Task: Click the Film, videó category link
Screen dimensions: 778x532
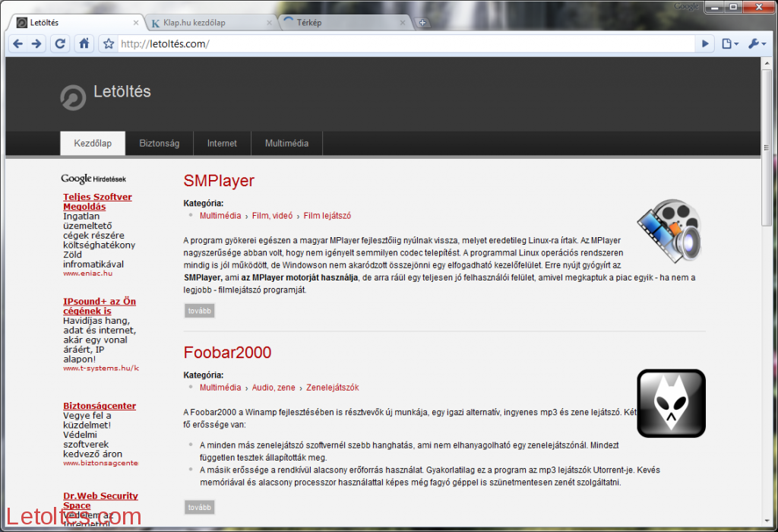Action: (x=273, y=216)
